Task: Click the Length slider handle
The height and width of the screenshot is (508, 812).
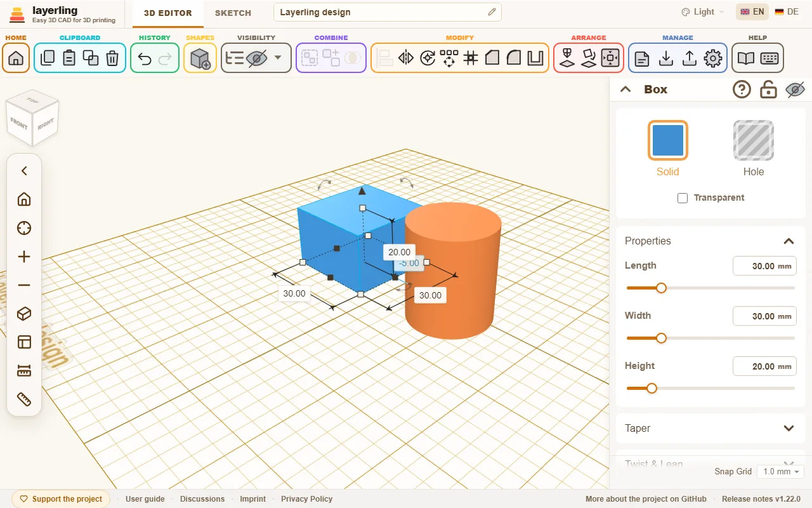Action: [x=661, y=288]
